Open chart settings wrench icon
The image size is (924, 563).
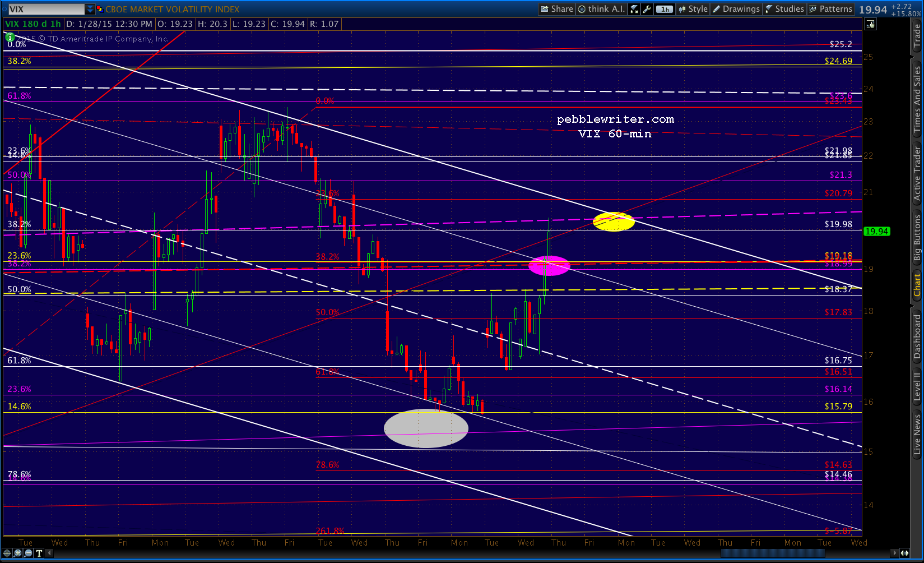point(647,9)
